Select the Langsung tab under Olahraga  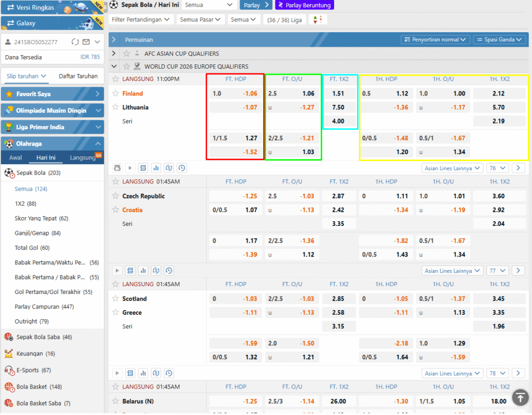coord(83,158)
